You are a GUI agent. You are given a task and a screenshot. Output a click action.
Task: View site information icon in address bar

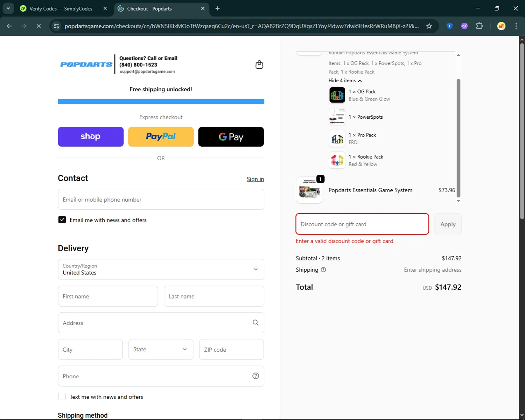pyautogui.click(x=56, y=26)
